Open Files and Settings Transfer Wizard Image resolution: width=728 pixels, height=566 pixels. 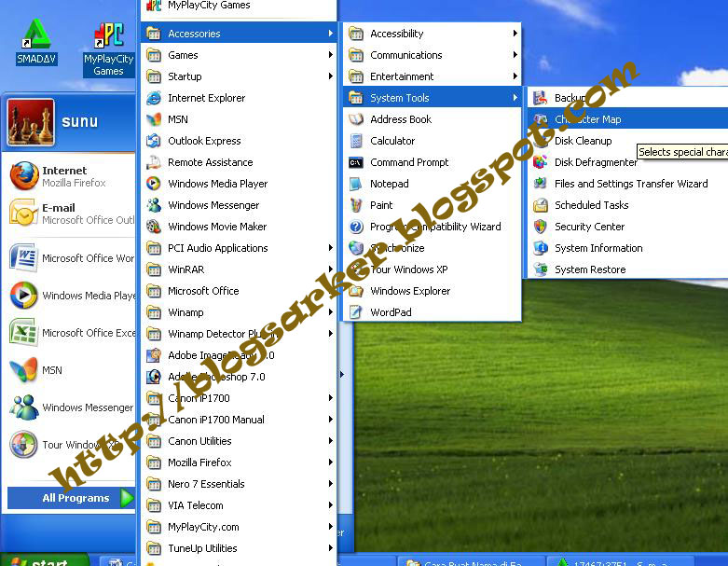pyautogui.click(x=628, y=184)
